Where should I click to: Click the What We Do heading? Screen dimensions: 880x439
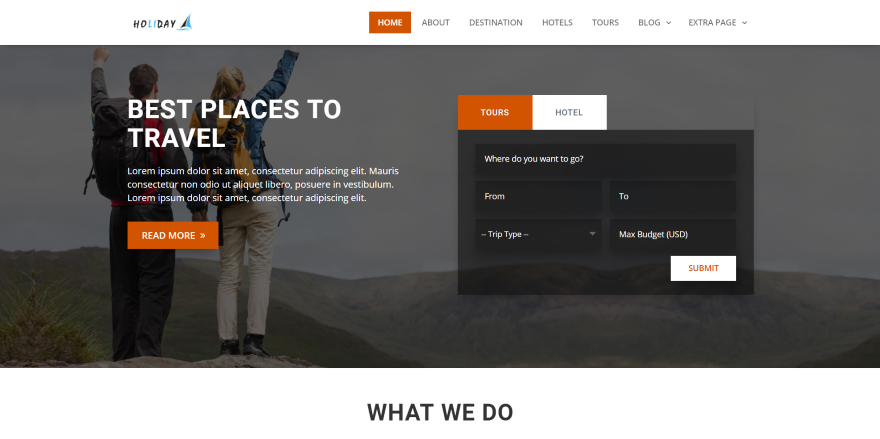pos(440,412)
